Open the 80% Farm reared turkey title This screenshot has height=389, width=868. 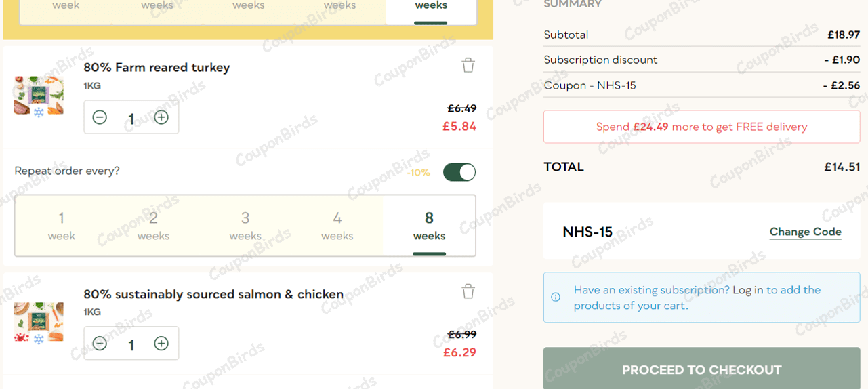tap(157, 67)
